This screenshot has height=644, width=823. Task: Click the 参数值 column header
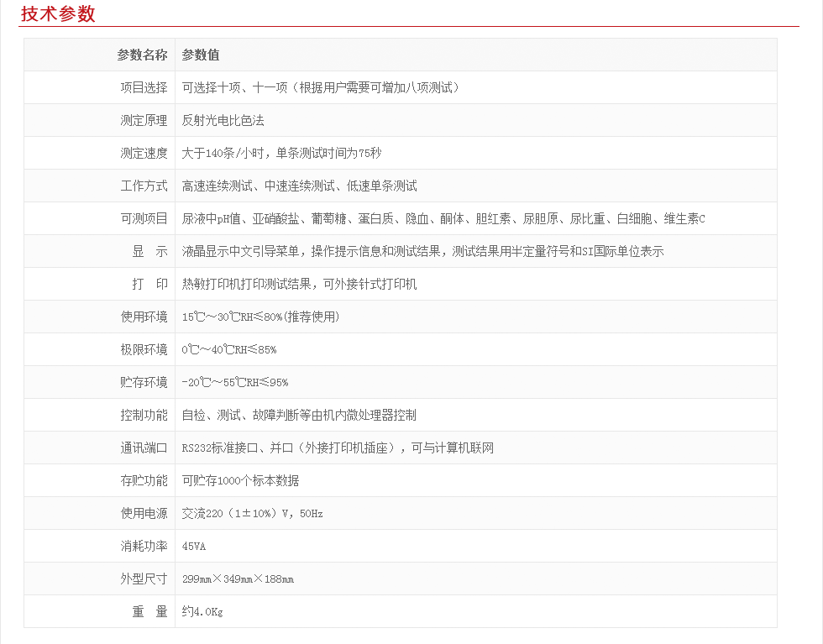click(x=201, y=55)
